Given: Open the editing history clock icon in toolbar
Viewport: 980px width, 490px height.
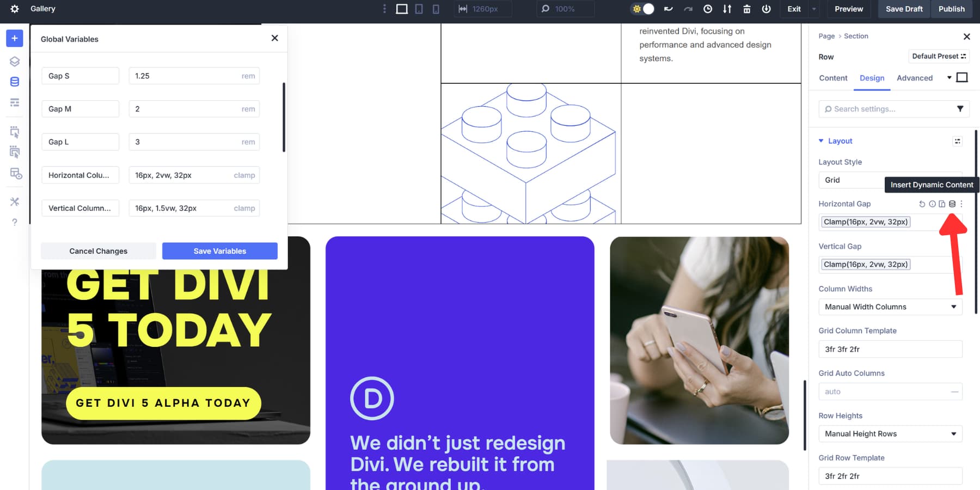Looking at the screenshot, I should [708, 9].
